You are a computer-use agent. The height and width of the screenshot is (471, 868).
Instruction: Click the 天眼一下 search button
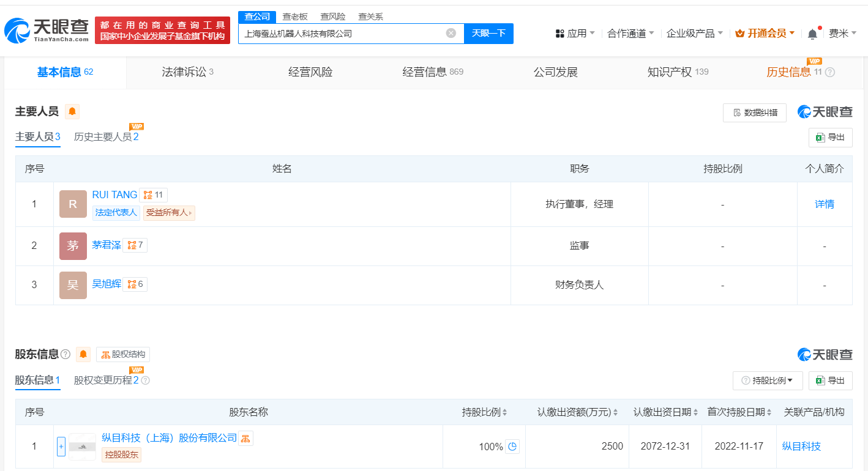[x=488, y=33]
